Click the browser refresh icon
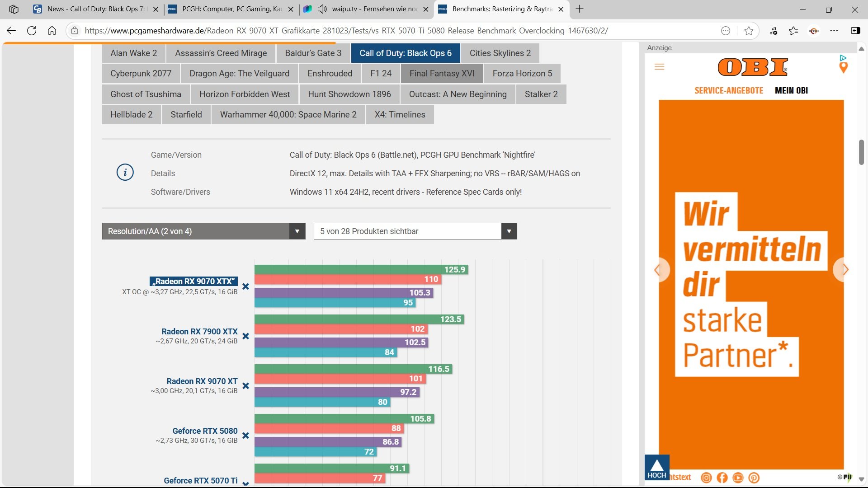Image resolution: width=868 pixels, height=488 pixels. click(32, 31)
